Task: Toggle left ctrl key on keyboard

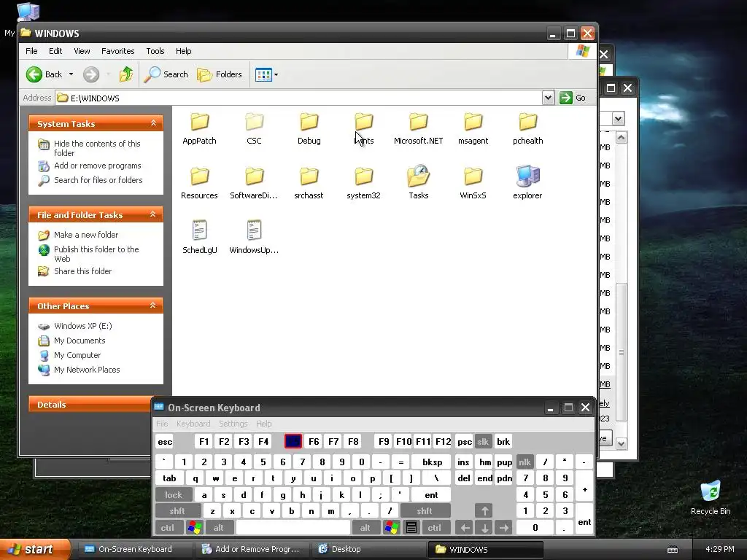Action: click(x=168, y=528)
